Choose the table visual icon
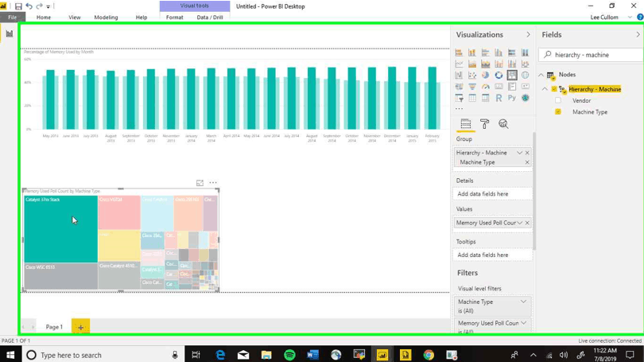 (x=472, y=98)
